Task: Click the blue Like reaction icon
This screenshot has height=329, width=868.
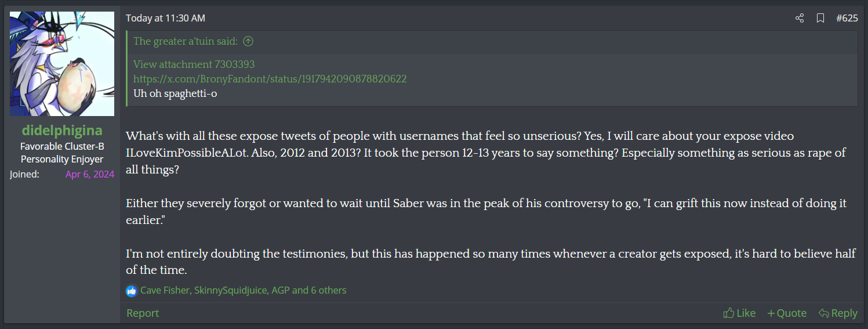Action: (132, 290)
